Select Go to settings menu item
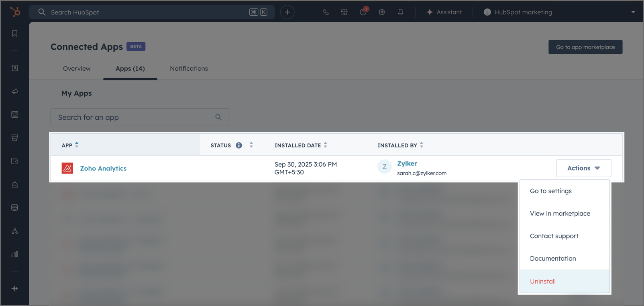Screen dimensions: 644x306 coord(565,191)
